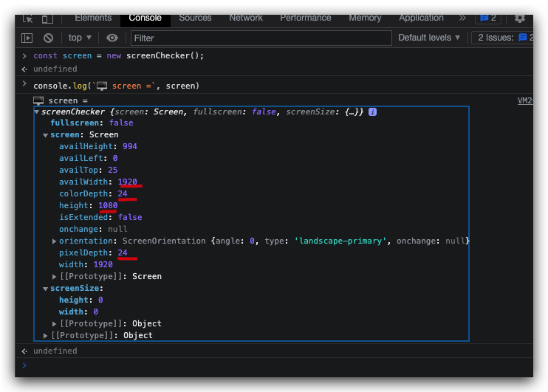Show the console sidebar panel
This screenshot has height=392, width=548.
[27, 38]
